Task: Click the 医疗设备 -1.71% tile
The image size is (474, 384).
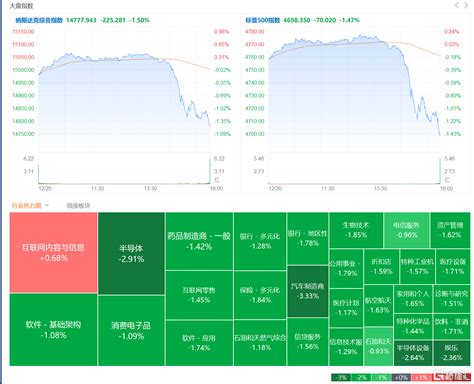Action: (x=453, y=266)
